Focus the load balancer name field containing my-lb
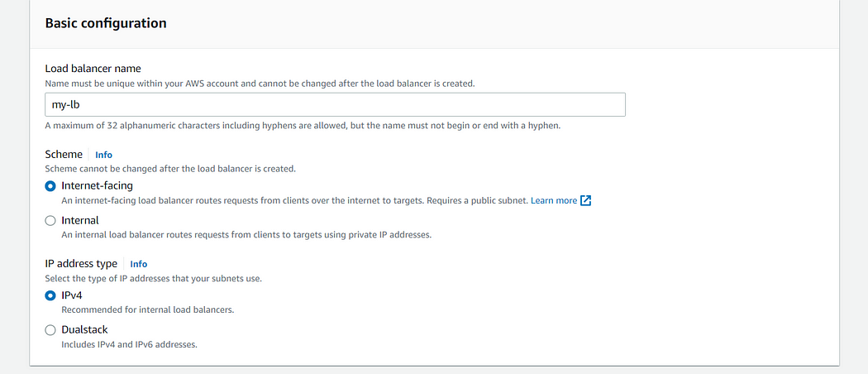This screenshot has height=374, width=868. pos(335,104)
